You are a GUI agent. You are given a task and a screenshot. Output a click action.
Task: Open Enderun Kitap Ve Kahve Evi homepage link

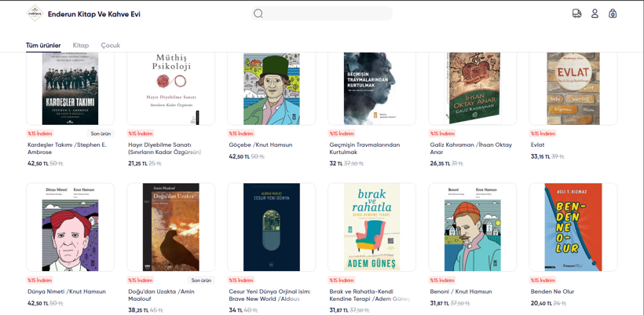(x=93, y=14)
